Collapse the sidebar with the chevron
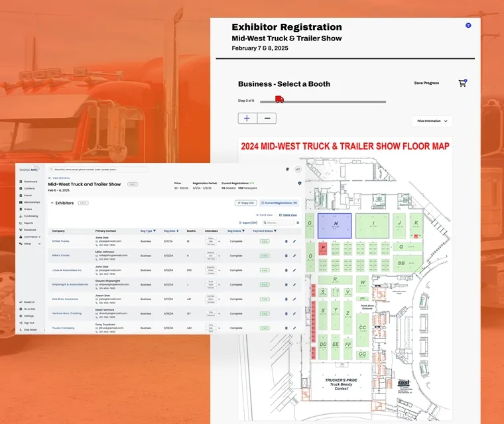The width and height of the screenshot is (504, 424). pos(44,329)
